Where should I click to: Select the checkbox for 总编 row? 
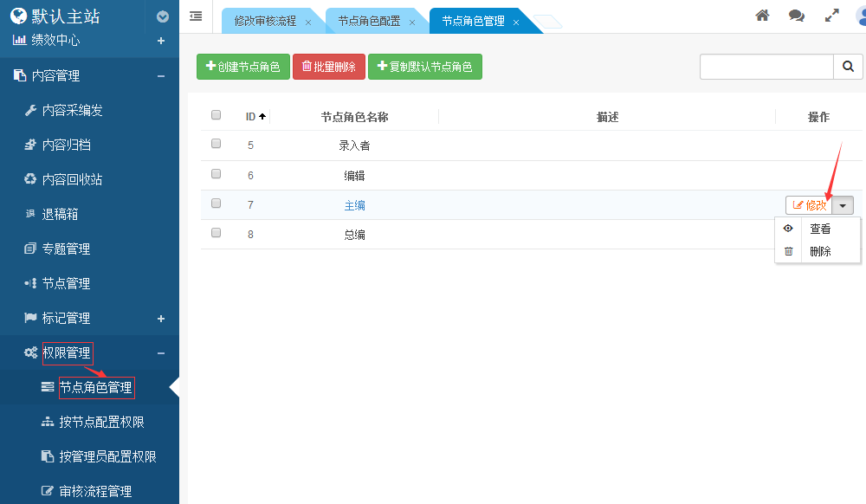216,233
